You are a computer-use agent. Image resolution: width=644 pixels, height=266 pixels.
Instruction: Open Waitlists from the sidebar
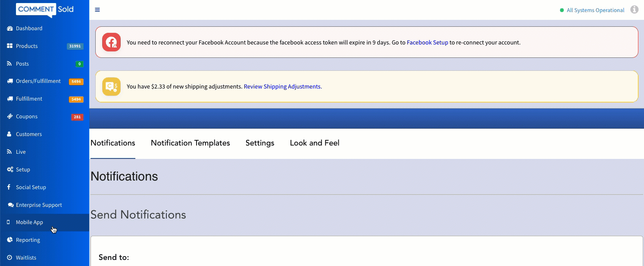(26, 258)
